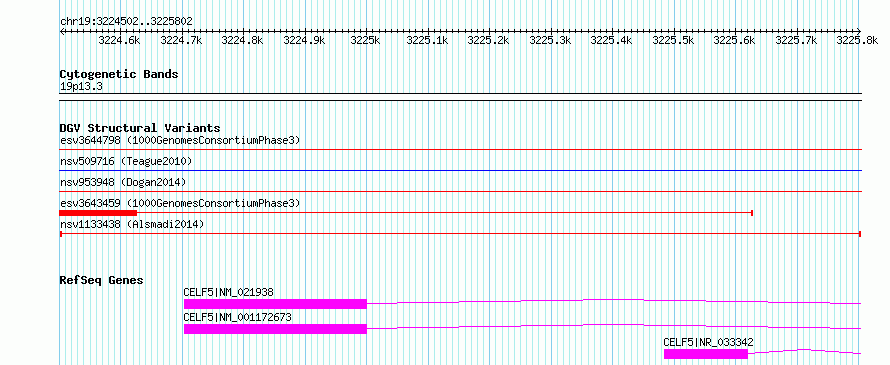Click the 19p13.3 band label
890x365 pixels.
[x=81, y=87]
